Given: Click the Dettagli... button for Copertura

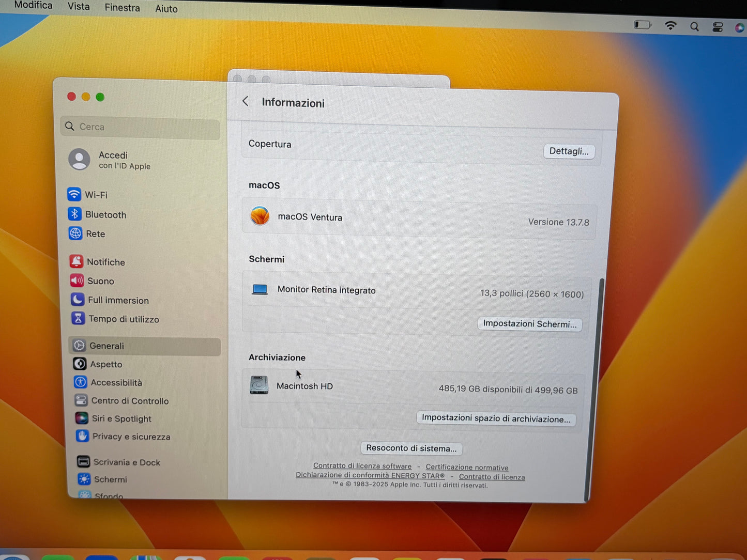Looking at the screenshot, I should point(569,151).
